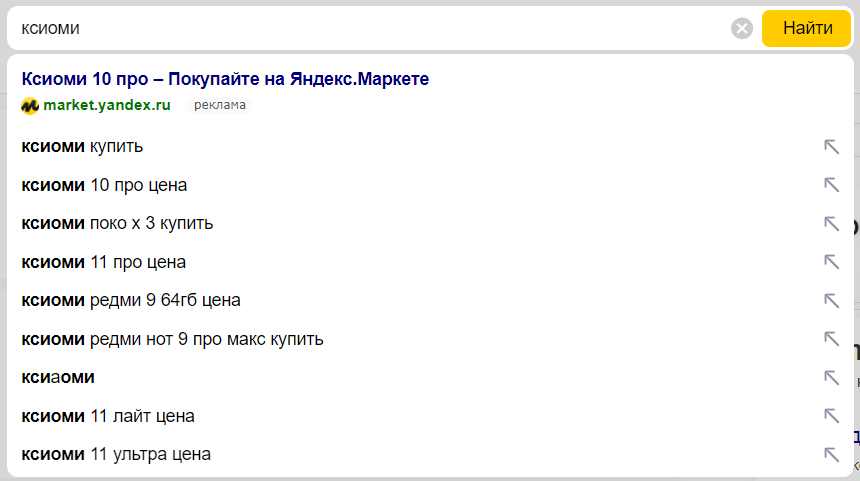
Task: Insert arrow beside 'ксиоми поко х 3 купить'
Action: pos(831,224)
